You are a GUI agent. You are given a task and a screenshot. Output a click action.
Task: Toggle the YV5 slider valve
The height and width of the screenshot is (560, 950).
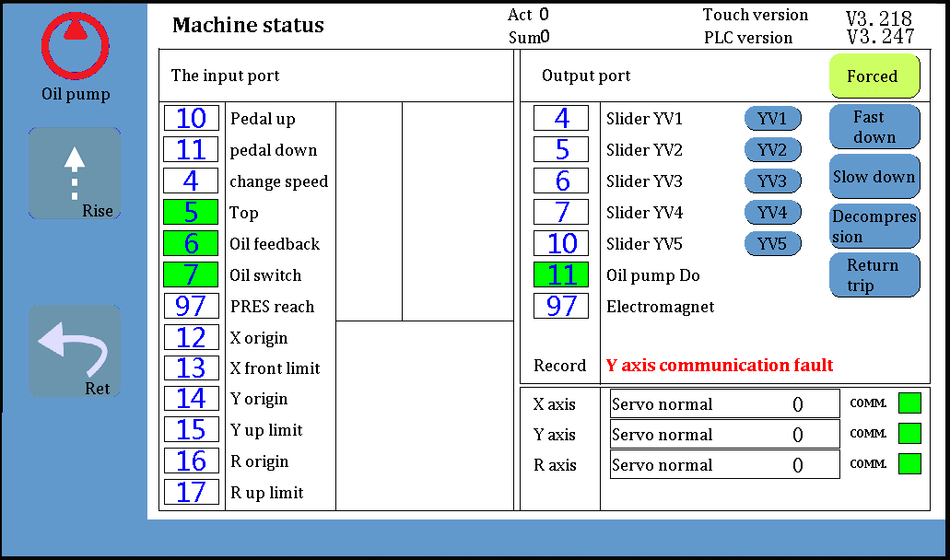(x=772, y=244)
